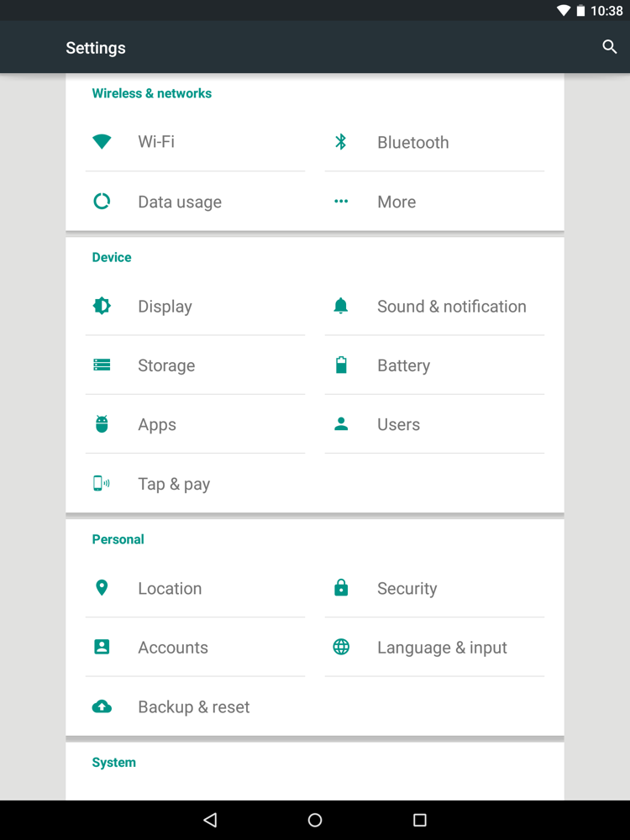Tap the Data usage circle icon

point(102,202)
